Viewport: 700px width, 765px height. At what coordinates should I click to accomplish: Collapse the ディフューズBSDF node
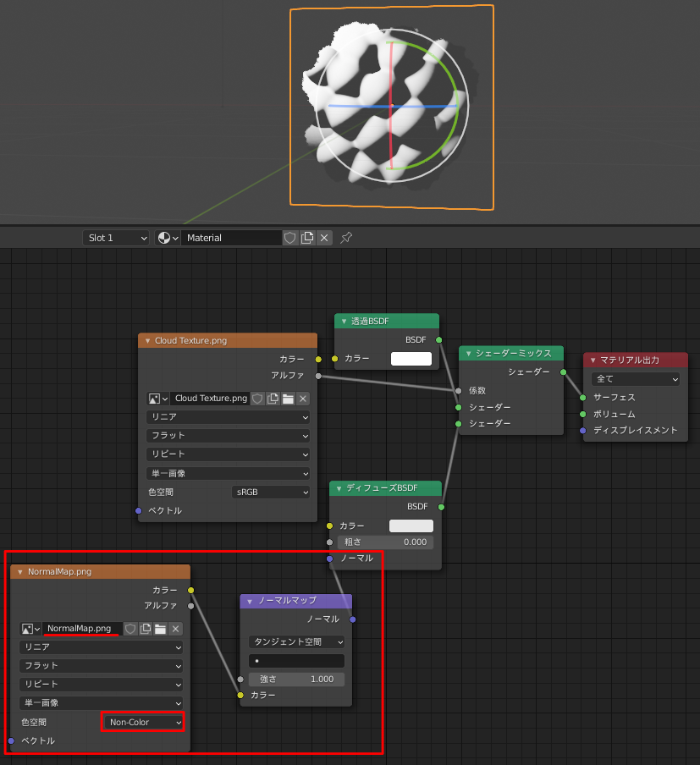339,488
